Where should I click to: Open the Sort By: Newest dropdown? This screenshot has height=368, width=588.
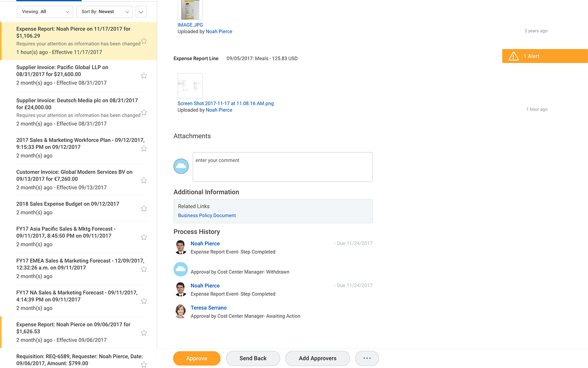coord(105,12)
